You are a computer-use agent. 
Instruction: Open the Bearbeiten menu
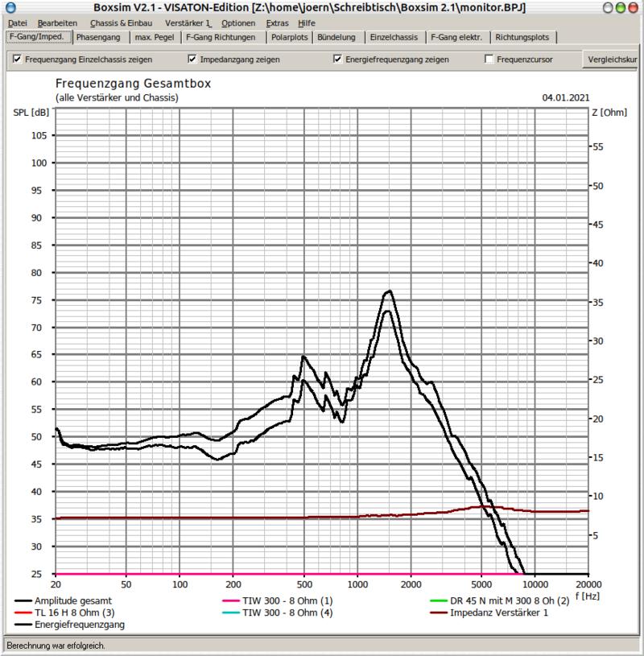pos(57,23)
